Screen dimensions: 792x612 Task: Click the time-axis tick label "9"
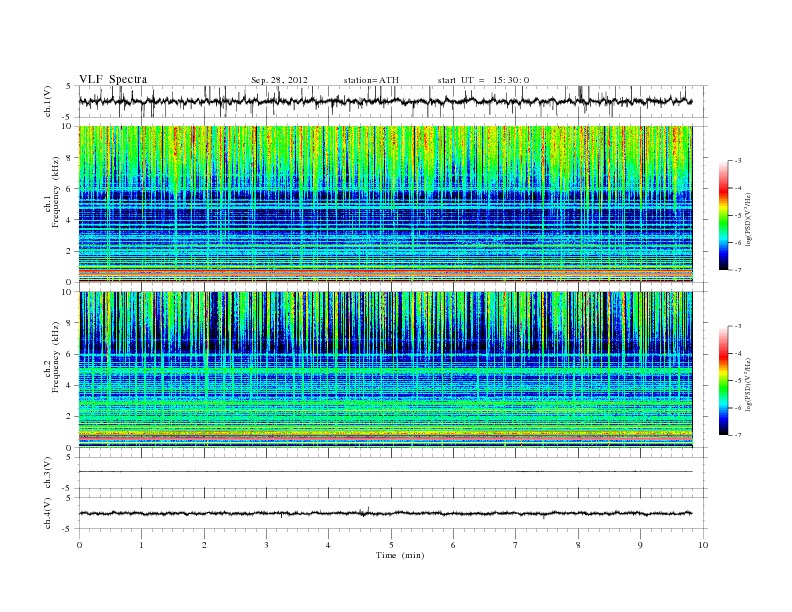click(640, 545)
